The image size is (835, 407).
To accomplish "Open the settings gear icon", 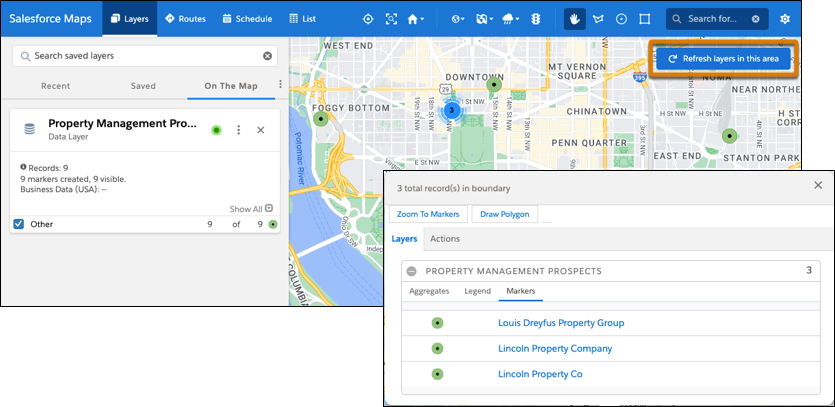I will coord(784,19).
